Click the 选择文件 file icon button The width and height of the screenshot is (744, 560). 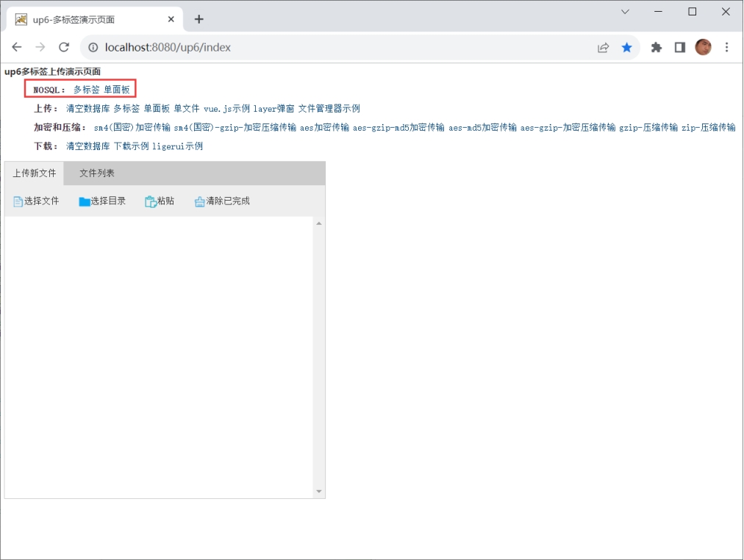click(36, 201)
